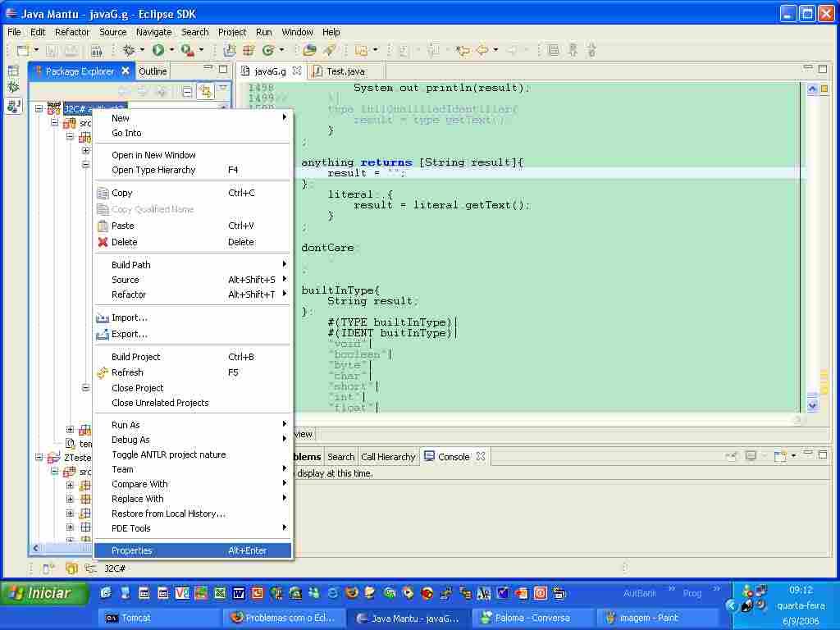Viewport: 840px width, 630px height.
Task: Toggle Link with Editor in Package Explorer
Action: (x=204, y=92)
